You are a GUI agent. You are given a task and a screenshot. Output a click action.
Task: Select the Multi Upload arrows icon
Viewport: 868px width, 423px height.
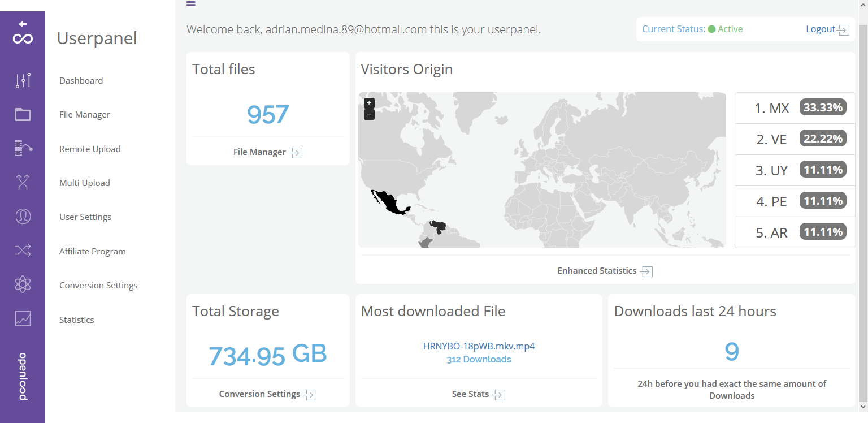pyautogui.click(x=23, y=182)
